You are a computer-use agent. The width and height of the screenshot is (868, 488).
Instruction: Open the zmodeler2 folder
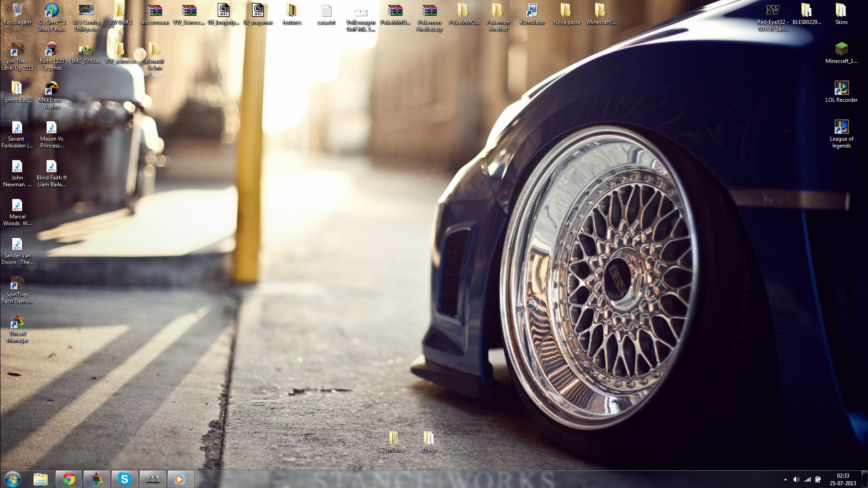click(17, 92)
